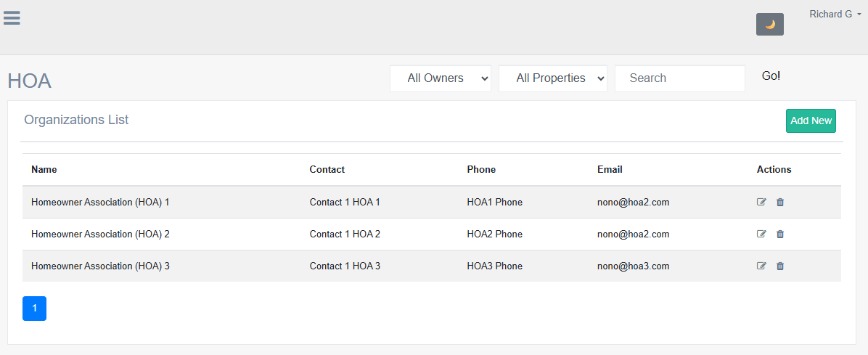Image resolution: width=868 pixels, height=355 pixels.
Task: Edit Homeowner Association (HOA) 3 entry
Action: [761, 266]
